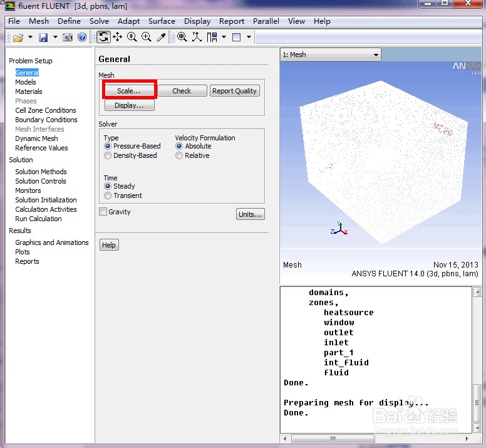Open Run Calculation
Screen dimensions: 486x448
point(38,219)
